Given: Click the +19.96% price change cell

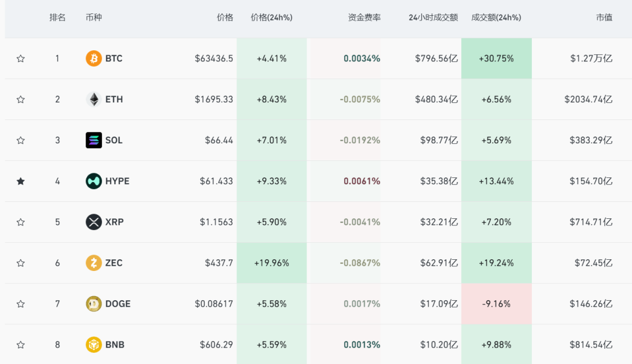Looking at the screenshot, I should pos(272,263).
